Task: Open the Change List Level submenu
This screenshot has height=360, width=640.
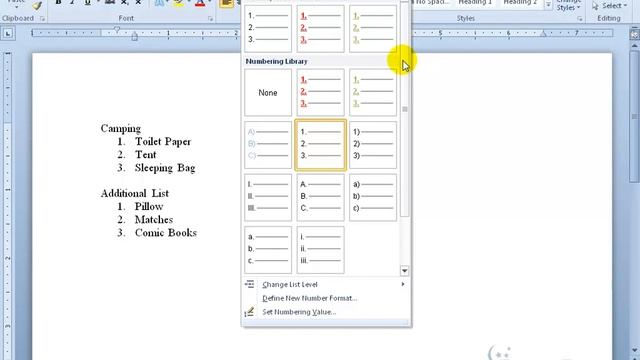Action: coord(325,284)
